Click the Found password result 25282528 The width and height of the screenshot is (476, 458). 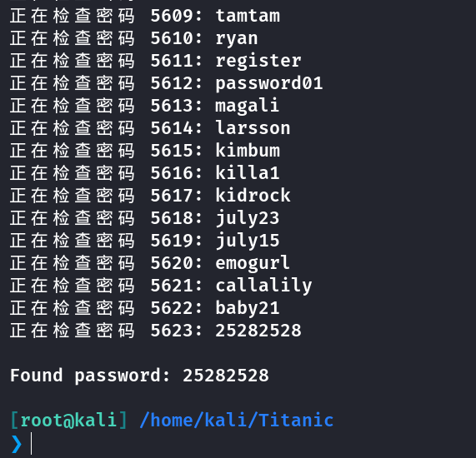(226, 376)
